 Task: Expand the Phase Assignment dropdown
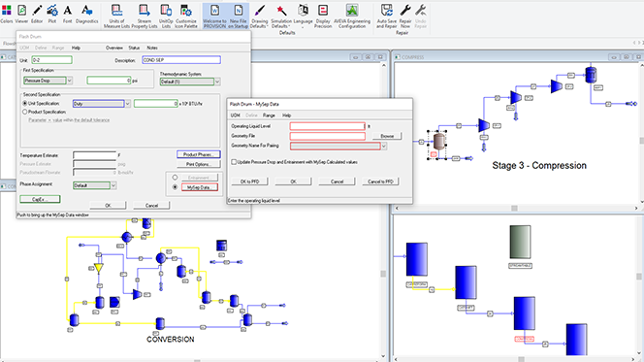click(x=113, y=185)
